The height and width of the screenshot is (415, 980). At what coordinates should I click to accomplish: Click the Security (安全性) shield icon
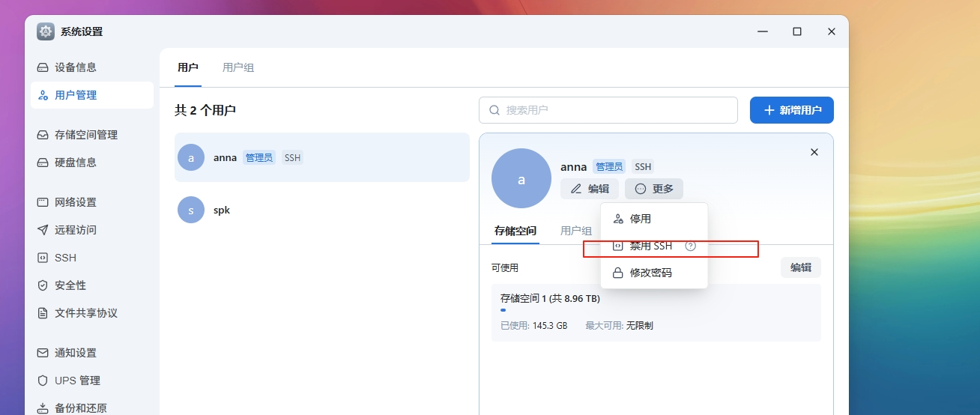(x=43, y=285)
